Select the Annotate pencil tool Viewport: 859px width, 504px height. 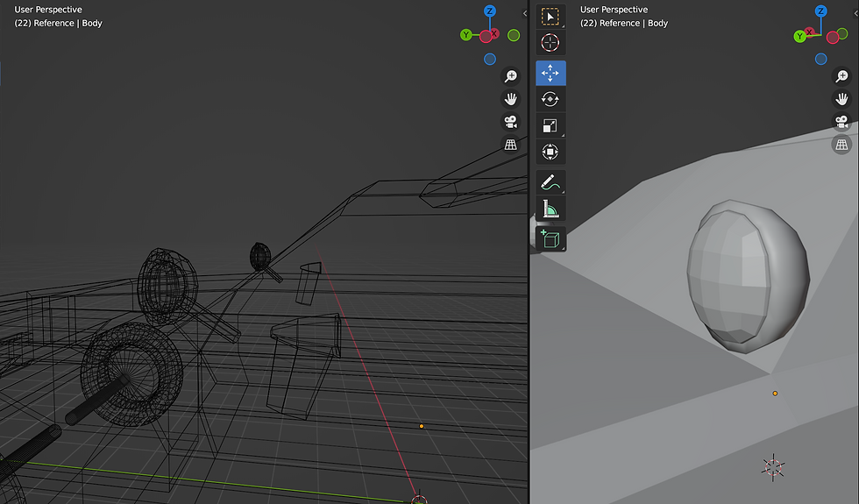[x=550, y=182]
